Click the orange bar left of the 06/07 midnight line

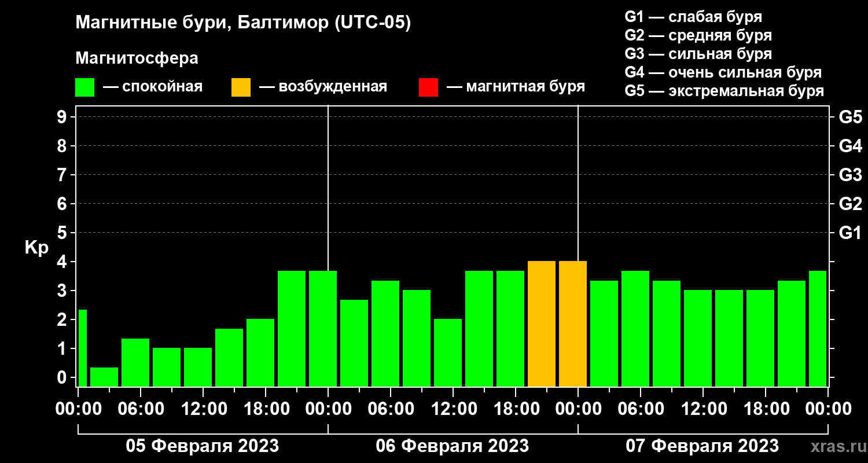click(542, 324)
